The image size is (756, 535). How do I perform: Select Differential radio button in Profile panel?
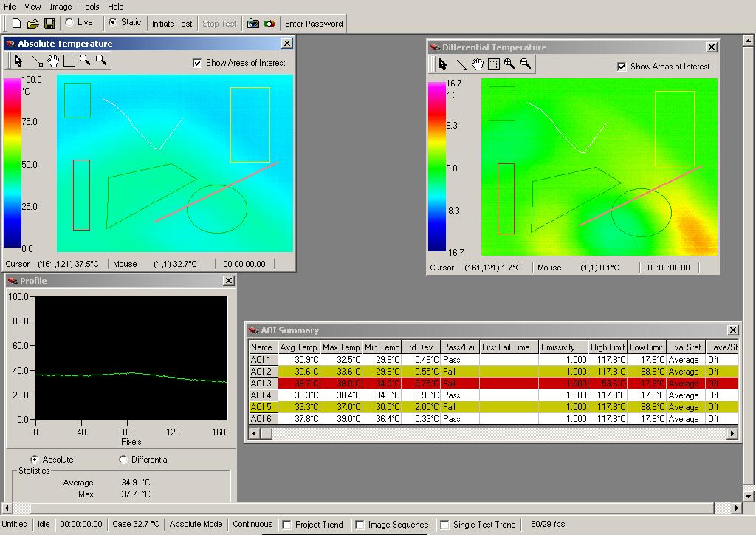tap(123, 460)
